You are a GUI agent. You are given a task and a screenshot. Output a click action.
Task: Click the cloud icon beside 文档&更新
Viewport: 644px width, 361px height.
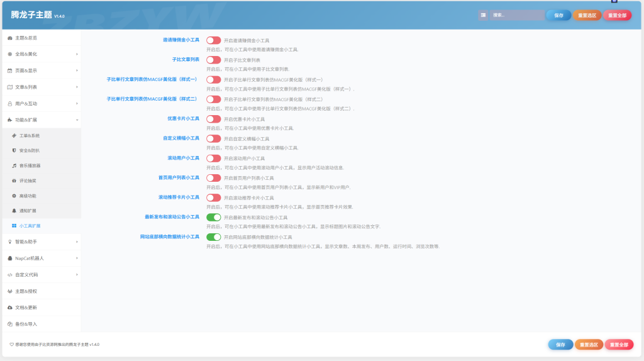click(x=10, y=307)
